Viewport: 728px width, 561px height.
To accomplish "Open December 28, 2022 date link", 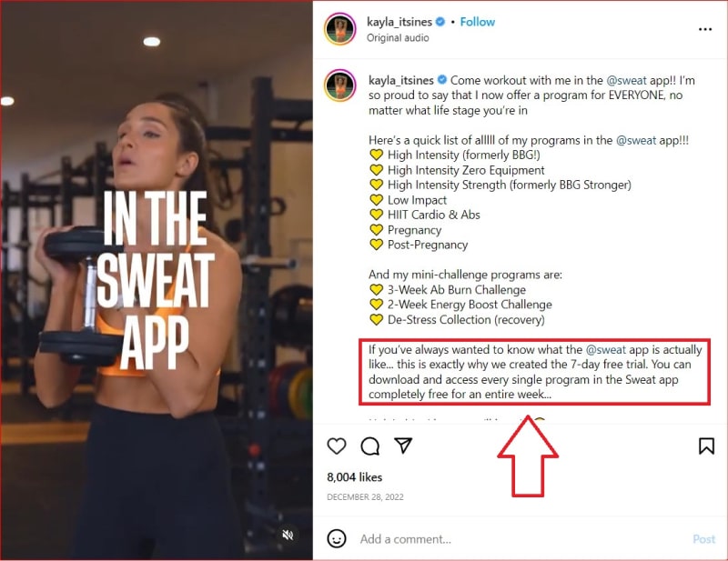I will (x=366, y=497).
